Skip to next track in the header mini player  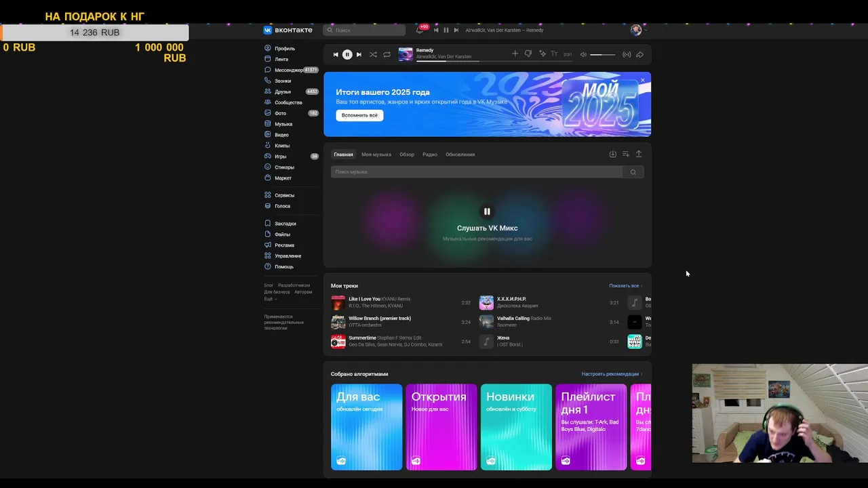point(456,30)
